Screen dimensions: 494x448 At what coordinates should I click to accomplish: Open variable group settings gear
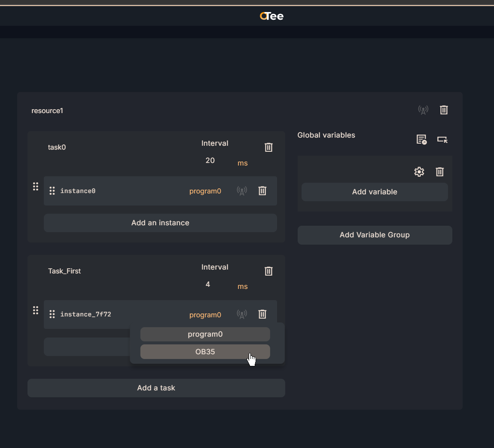click(419, 172)
